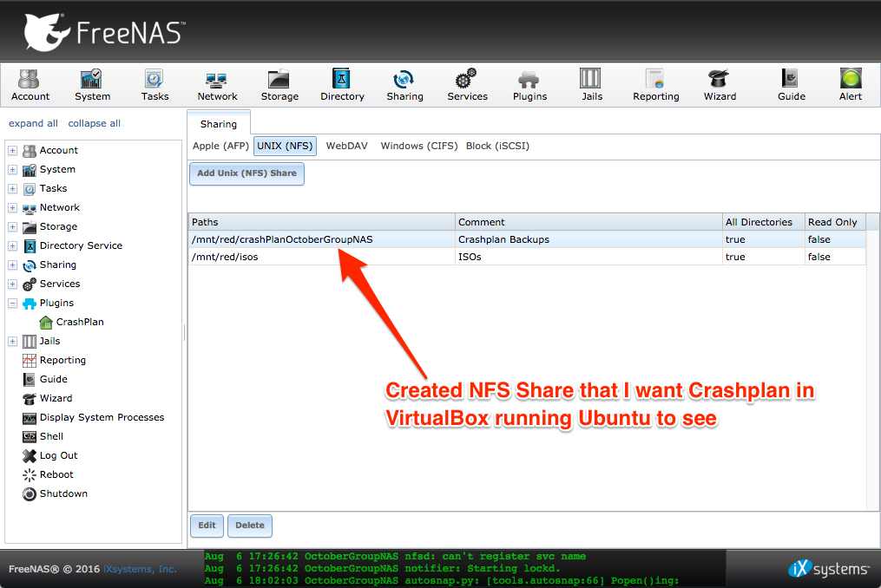Launch the Wizard toolbar icon
Image resolution: width=881 pixels, height=588 pixels.
coord(720,85)
